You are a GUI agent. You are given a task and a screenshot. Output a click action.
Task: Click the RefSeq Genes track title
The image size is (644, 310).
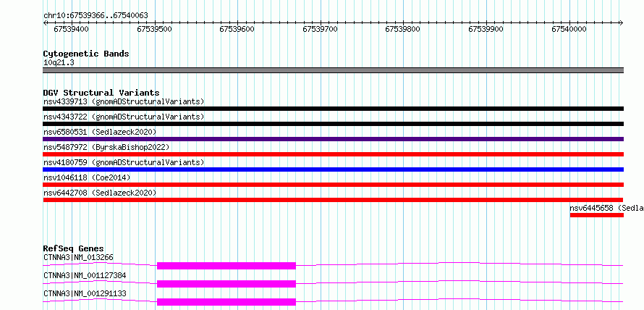pyautogui.click(x=73, y=248)
